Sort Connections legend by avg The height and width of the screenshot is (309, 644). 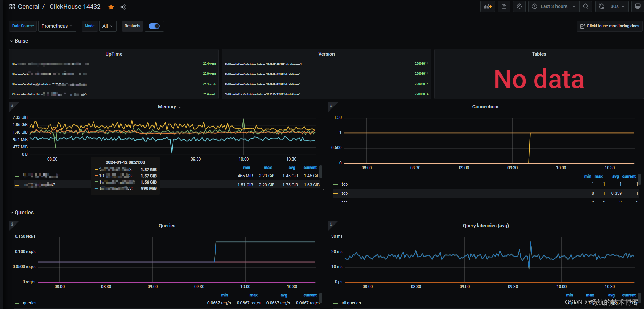coord(616,176)
